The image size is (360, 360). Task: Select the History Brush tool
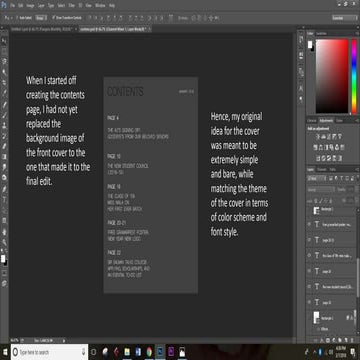[x=4, y=136]
